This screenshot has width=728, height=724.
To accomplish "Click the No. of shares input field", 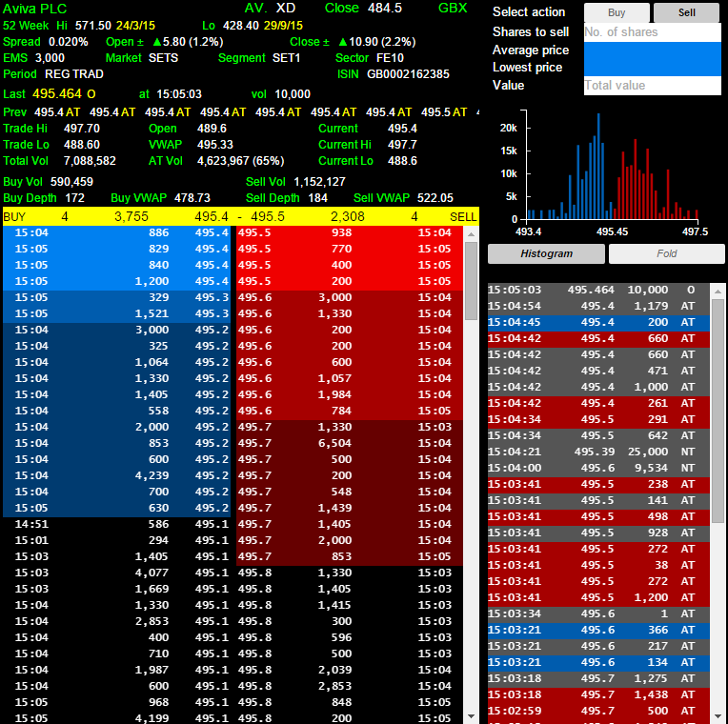I will pos(653,32).
